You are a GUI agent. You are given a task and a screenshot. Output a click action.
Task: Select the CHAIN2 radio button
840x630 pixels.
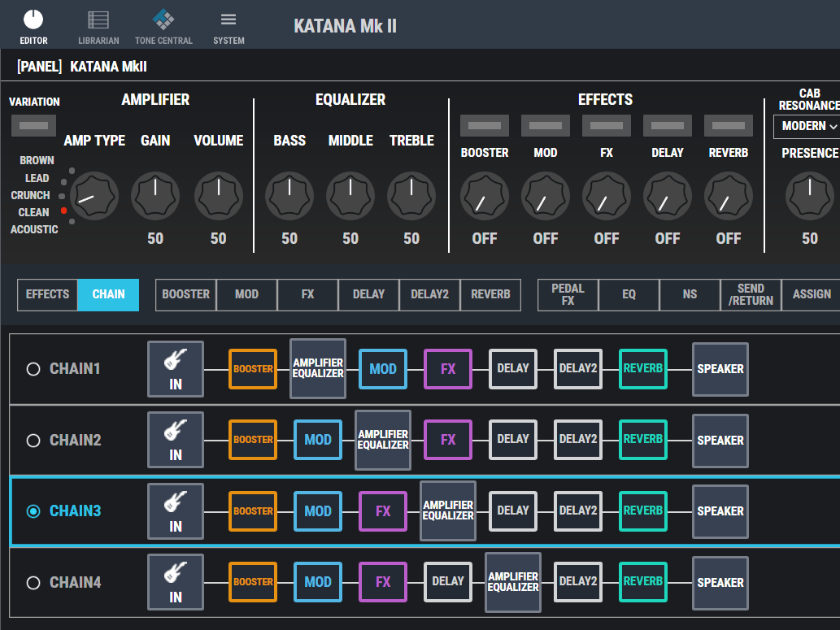coord(33,441)
